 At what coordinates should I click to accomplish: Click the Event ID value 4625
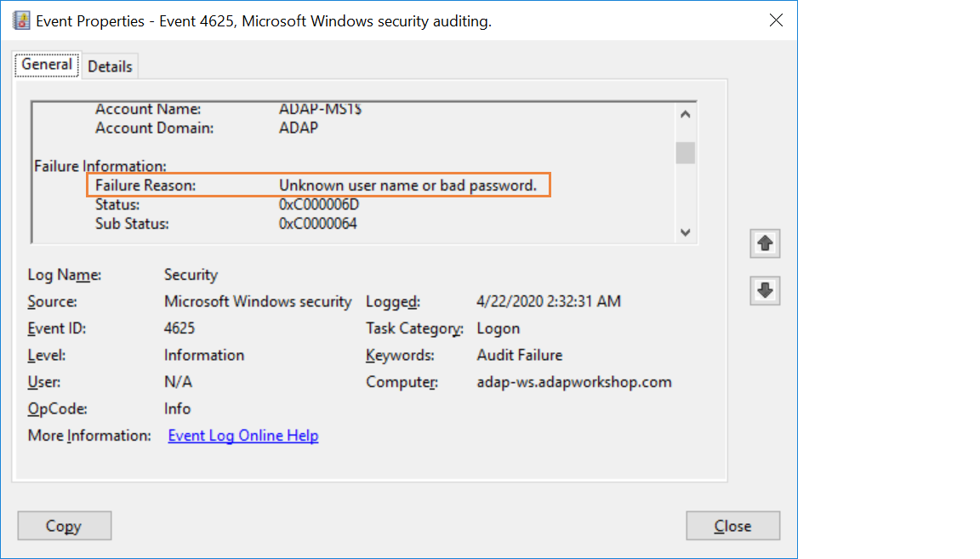pos(179,328)
